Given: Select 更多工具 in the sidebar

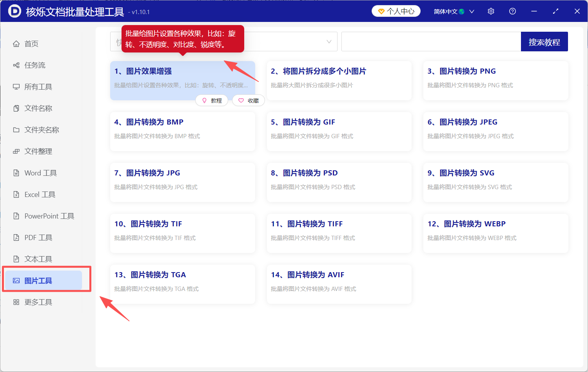Looking at the screenshot, I should (16, 302).
